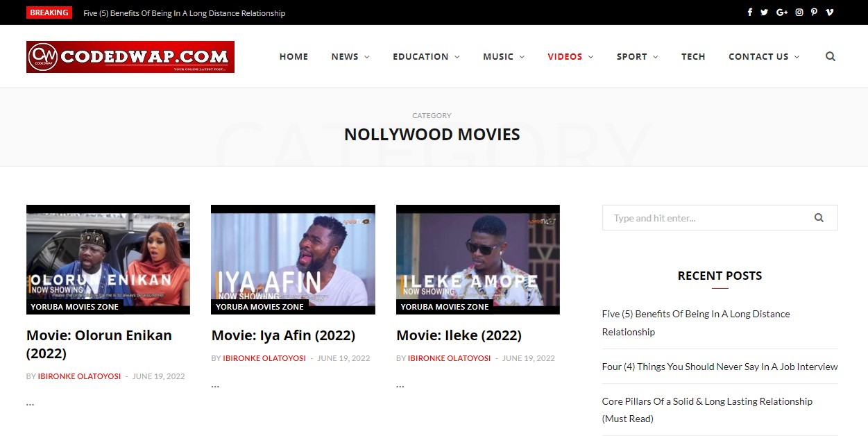Click the sidebar search submit icon
The width and height of the screenshot is (868, 436).
pos(819,218)
